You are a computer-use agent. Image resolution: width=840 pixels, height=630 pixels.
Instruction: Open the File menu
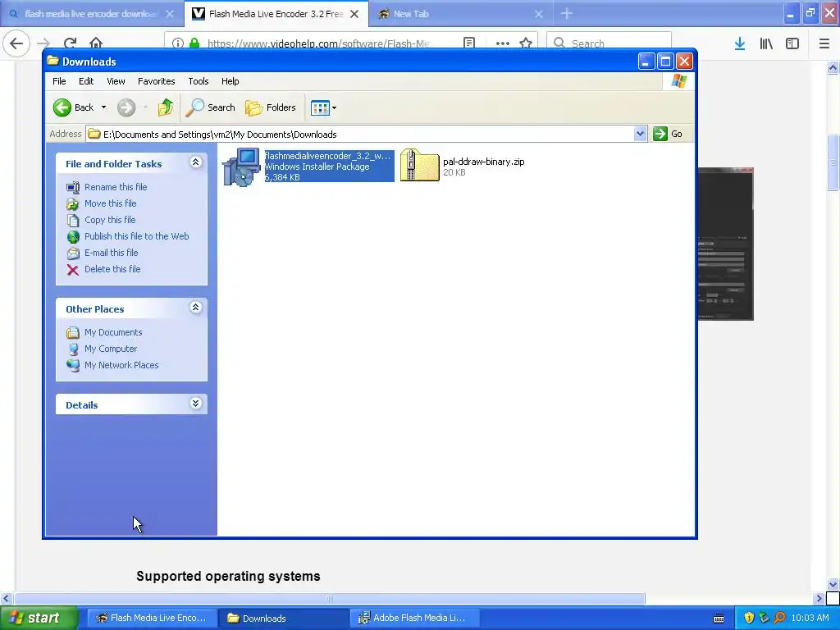(59, 81)
